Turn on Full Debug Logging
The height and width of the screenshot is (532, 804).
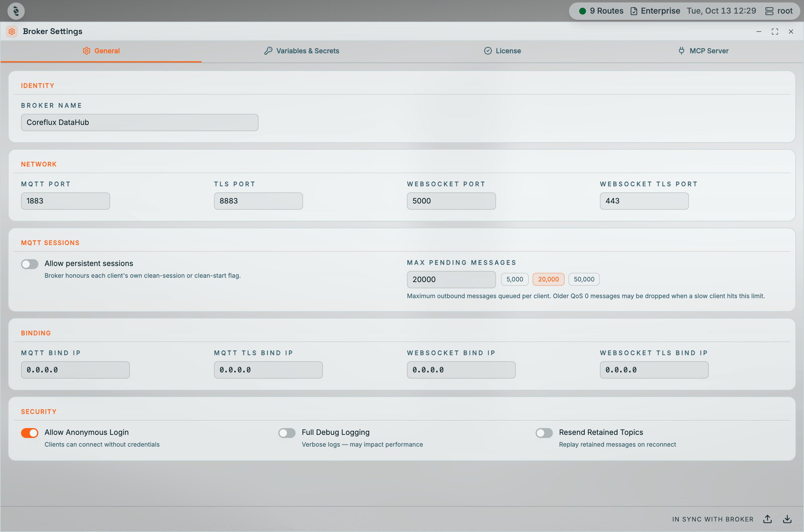click(287, 433)
